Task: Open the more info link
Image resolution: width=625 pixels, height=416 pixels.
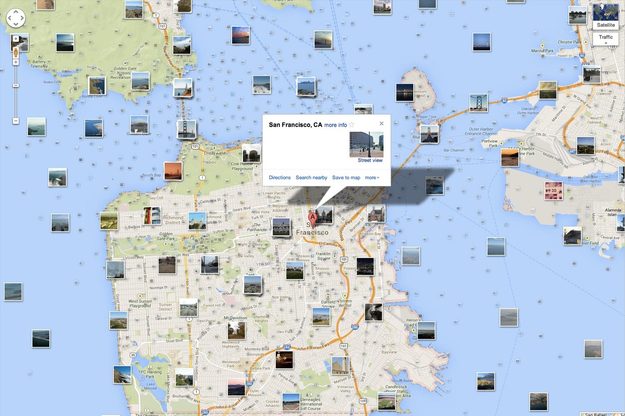Action: tap(335, 125)
